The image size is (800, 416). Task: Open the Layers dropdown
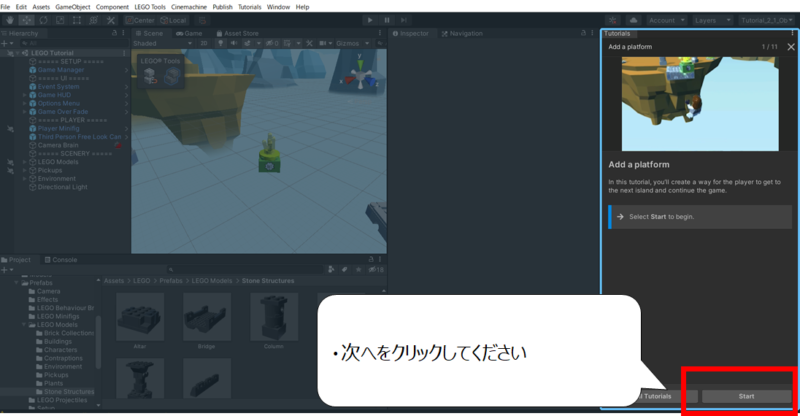click(713, 20)
